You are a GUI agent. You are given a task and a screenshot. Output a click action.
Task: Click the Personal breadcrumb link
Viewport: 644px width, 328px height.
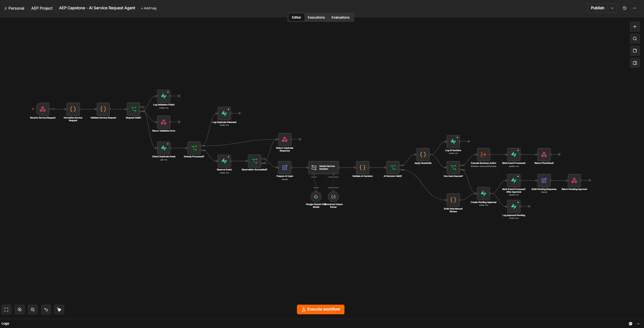pos(14,8)
